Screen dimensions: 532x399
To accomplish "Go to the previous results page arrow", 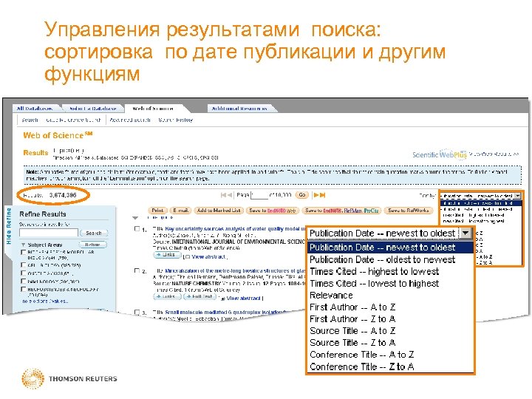I will point(230,195).
